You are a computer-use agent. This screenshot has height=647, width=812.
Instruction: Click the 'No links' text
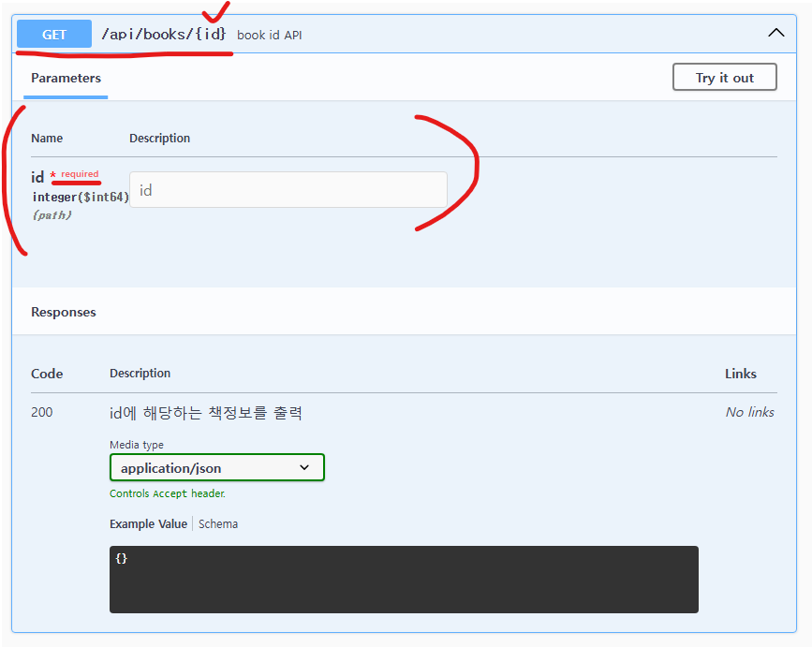(749, 412)
